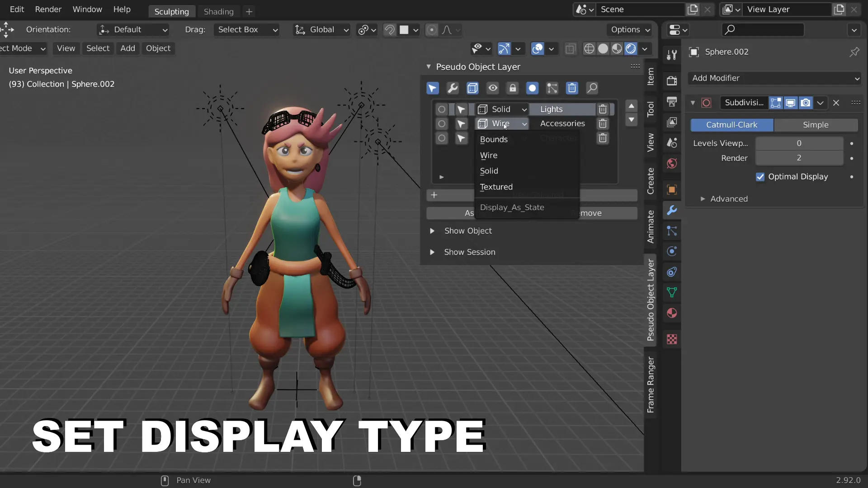Click the wrench icon in Pseudo Object Layer
This screenshot has width=868, height=488.
[453, 88]
